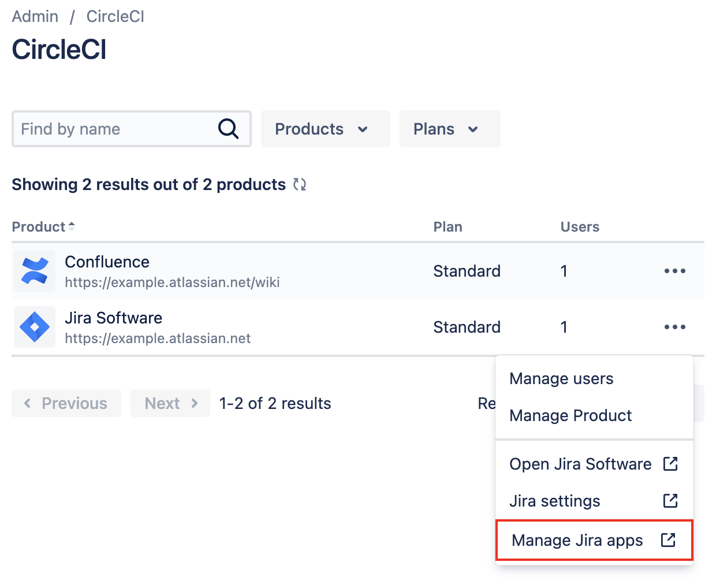
Task: Click the 1-2 of 2 results text
Action: [275, 403]
